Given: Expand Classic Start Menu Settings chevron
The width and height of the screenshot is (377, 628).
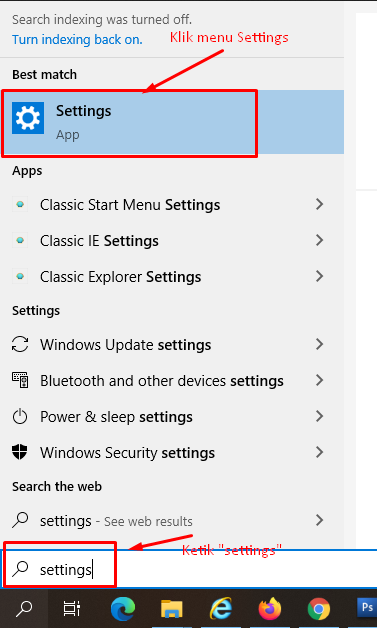Looking at the screenshot, I should click(x=319, y=205).
